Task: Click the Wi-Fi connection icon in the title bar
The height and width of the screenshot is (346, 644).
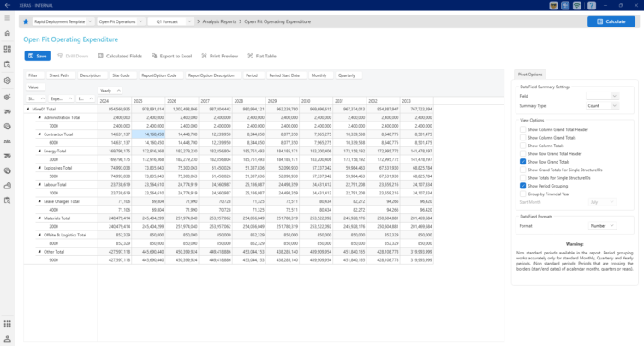Action: (577, 5)
